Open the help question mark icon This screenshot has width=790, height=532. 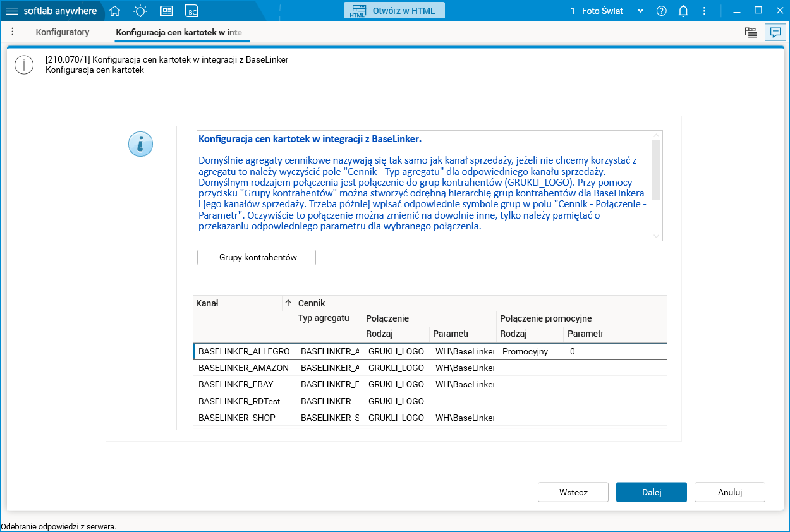(662, 11)
